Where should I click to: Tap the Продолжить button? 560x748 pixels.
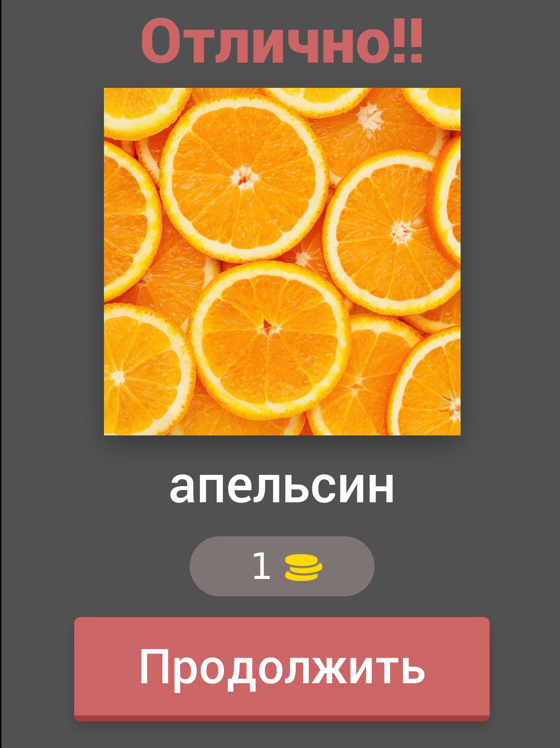pos(282,670)
